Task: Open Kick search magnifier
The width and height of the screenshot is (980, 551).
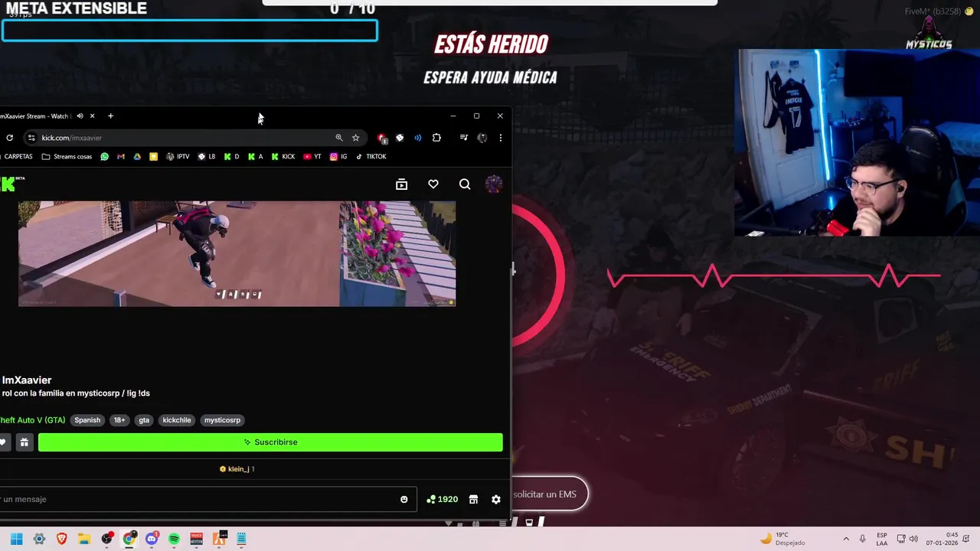Action: pyautogui.click(x=465, y=184)
